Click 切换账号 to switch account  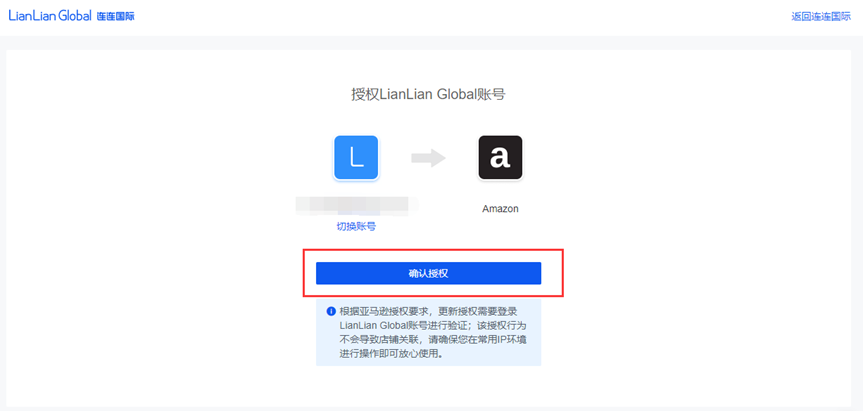click(356, 227)
